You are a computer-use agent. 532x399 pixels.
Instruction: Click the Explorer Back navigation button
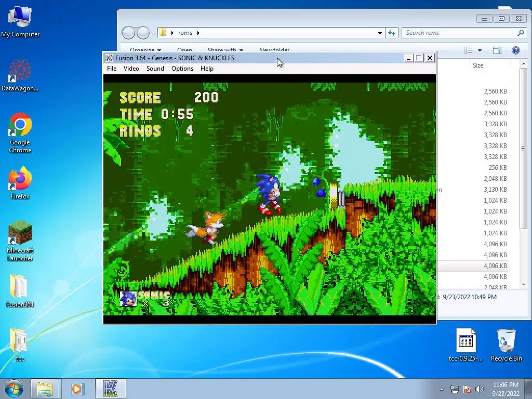pyautogui.click(x=129, y=33)
